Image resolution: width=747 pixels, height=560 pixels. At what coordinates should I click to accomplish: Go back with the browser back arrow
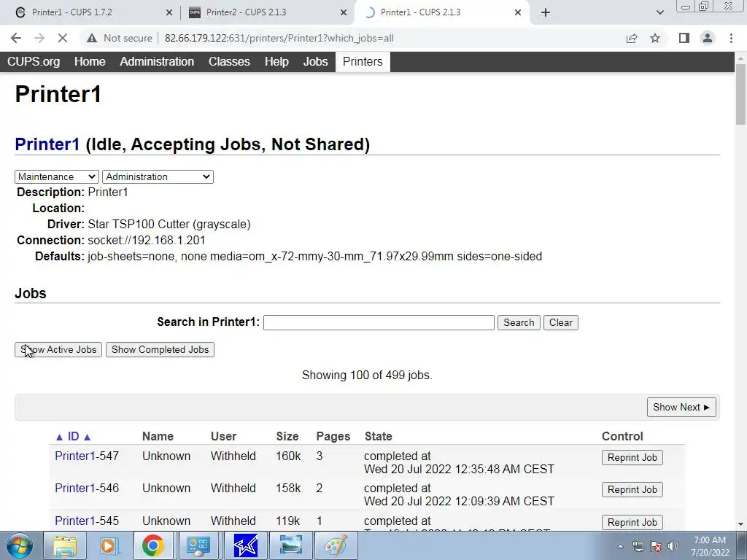[16, 38]
